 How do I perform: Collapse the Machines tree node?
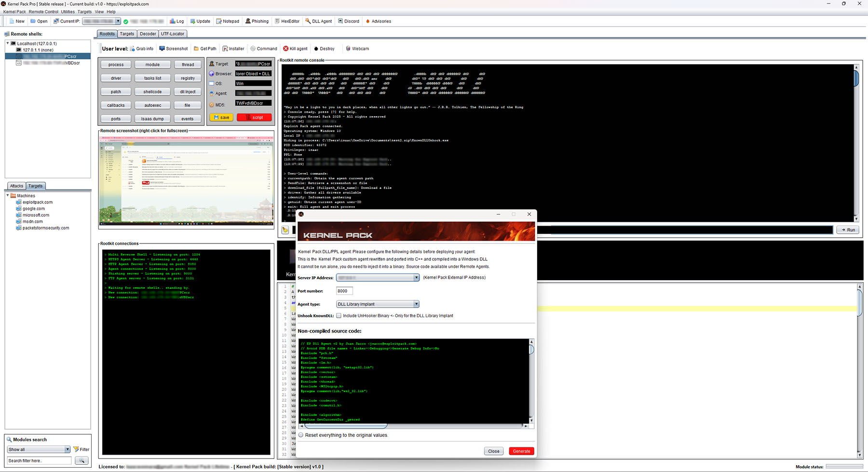(x=8, y=196)
